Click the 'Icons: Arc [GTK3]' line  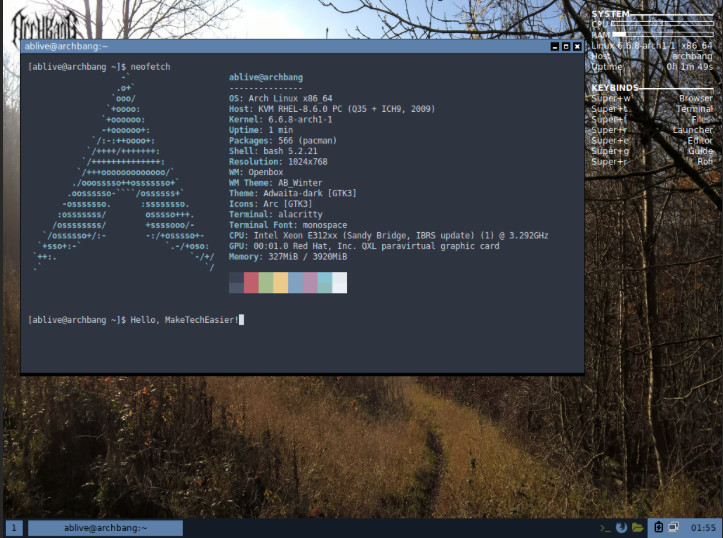271,204
